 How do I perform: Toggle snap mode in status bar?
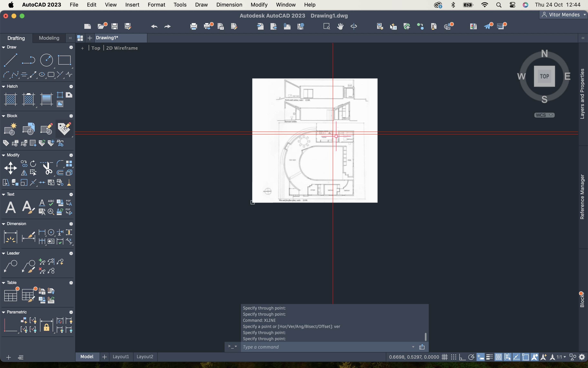pos(453,357)
